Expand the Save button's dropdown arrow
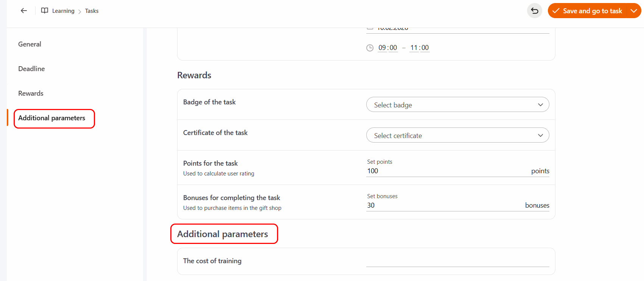Image resolution: width=644 pixels, height=281 pixels. pos(634,11)
